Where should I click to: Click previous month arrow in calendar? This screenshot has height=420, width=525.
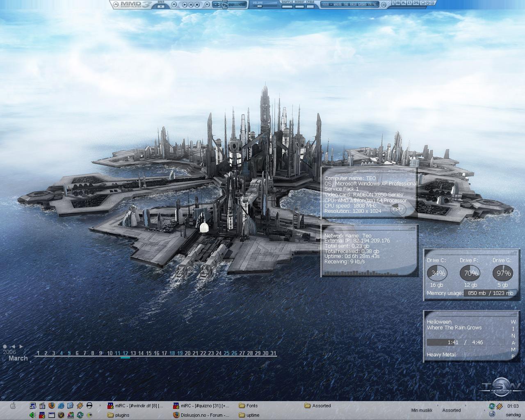pos(13,347)
